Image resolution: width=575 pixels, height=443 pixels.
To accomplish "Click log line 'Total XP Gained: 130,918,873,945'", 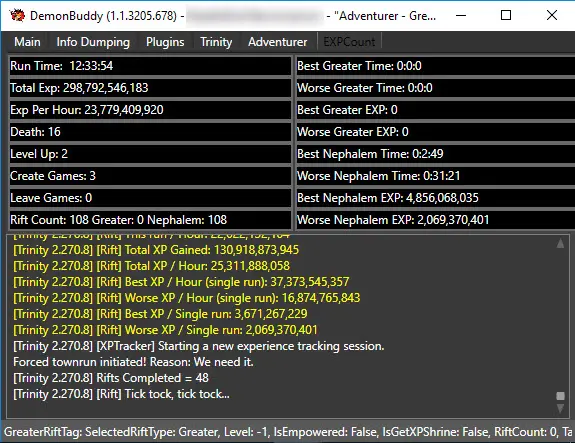I will (156, 250).
